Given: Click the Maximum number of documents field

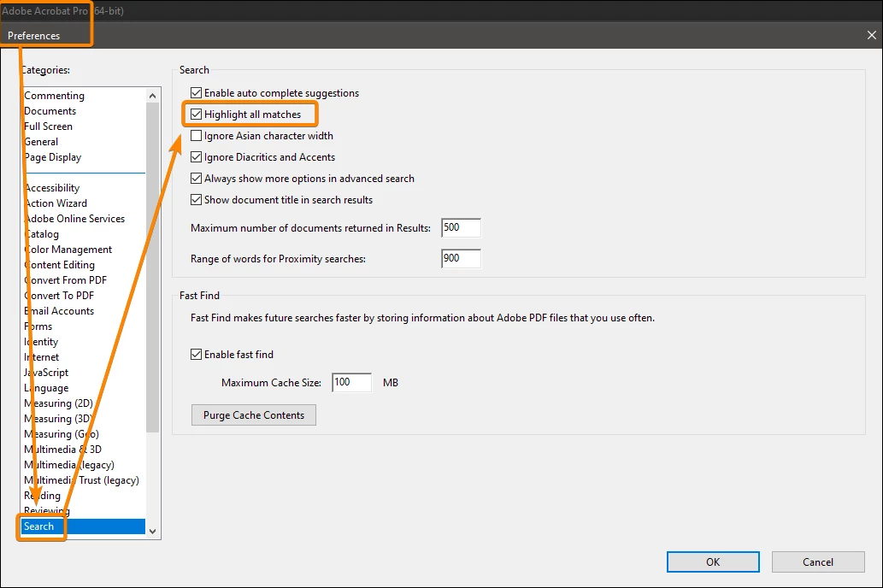Looking at the screenshot, I should [461, 227].
